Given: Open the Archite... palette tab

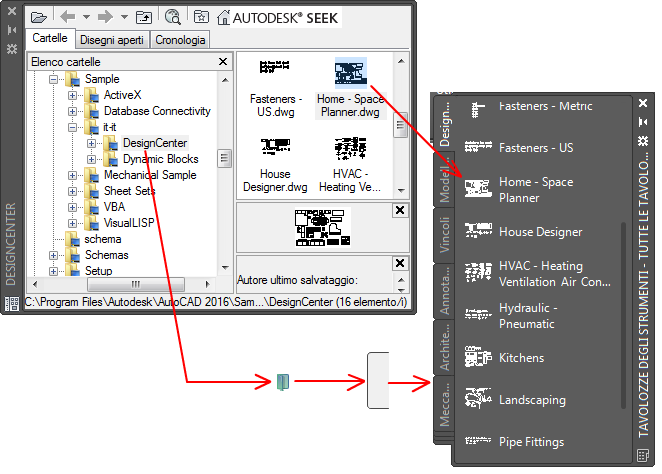Looking at the screenshot, I should click(445, 347).
